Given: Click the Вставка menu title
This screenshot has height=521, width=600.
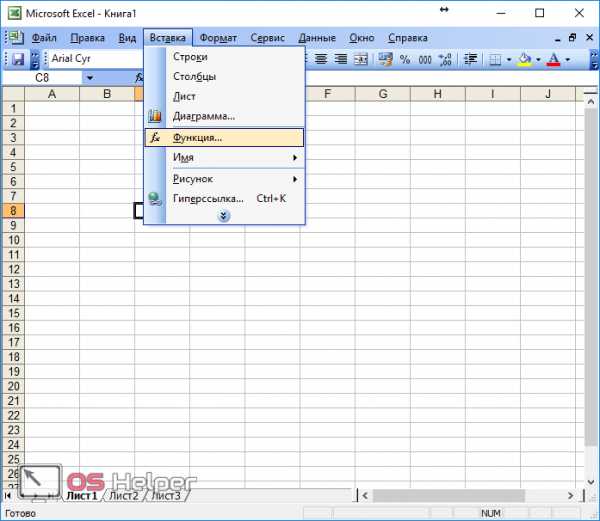Looking at the screenshot, I should pyautogui.click(x=168, y=38).
